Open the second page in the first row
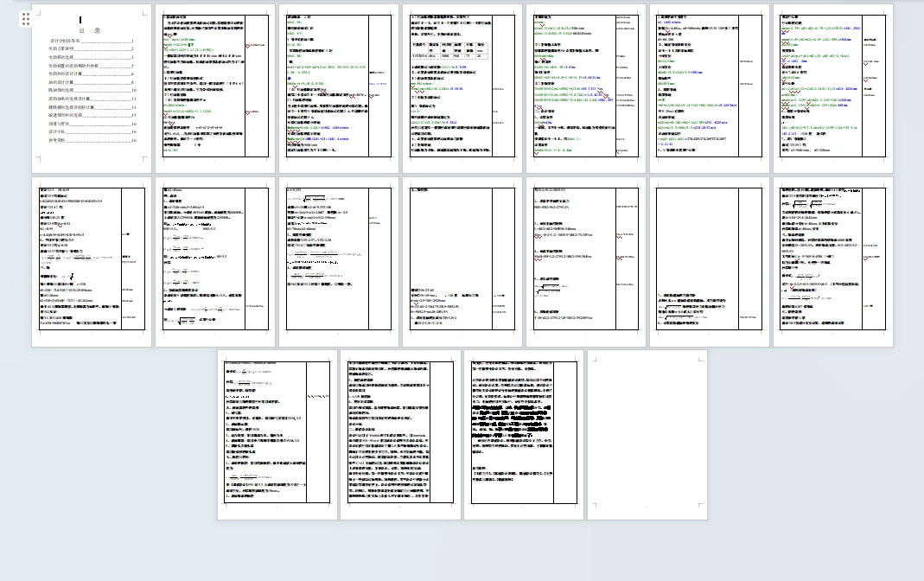Image resolution: width=924 pixels, height=581 pixels. coord(215,88)
